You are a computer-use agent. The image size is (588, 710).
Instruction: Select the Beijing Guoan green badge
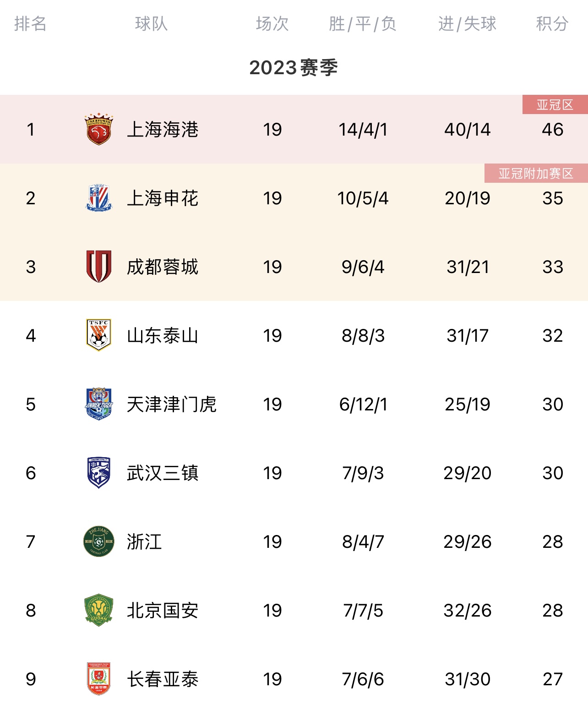[x=99, y=610]
